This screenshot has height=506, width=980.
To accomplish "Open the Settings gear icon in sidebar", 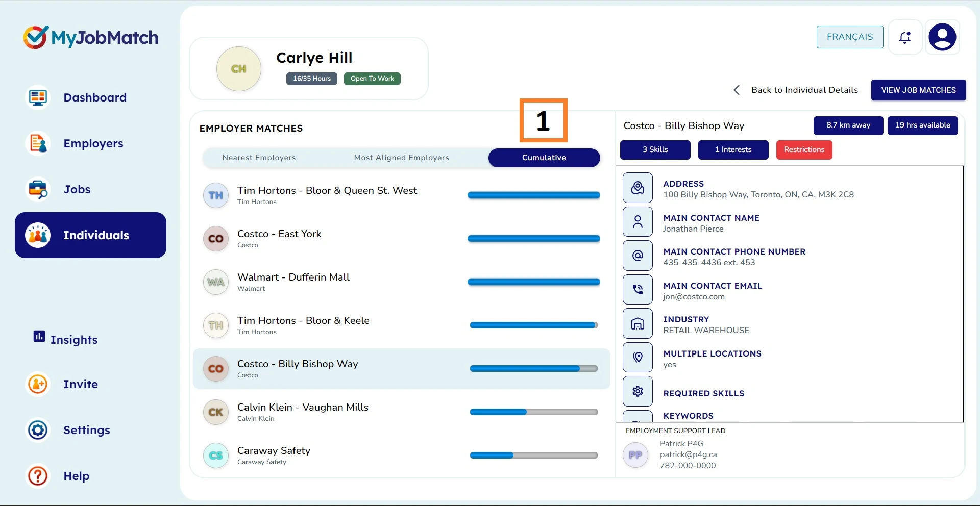I will pyautogui.click(x=38, y=430).
